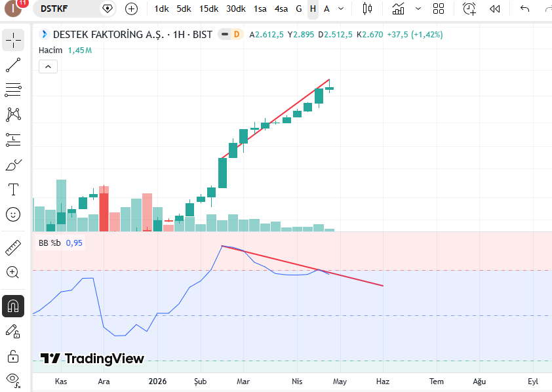Switch to 5dk timeframe

click(x=184, y=9)
